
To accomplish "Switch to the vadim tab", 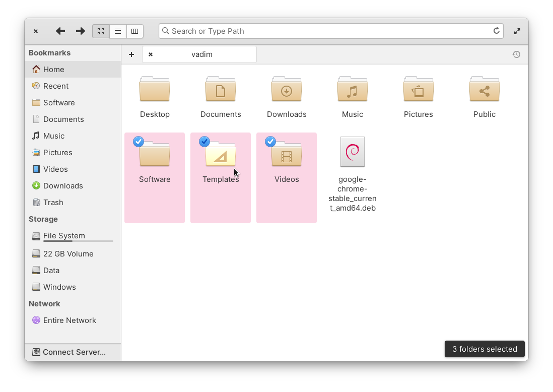I will [201, 54].
